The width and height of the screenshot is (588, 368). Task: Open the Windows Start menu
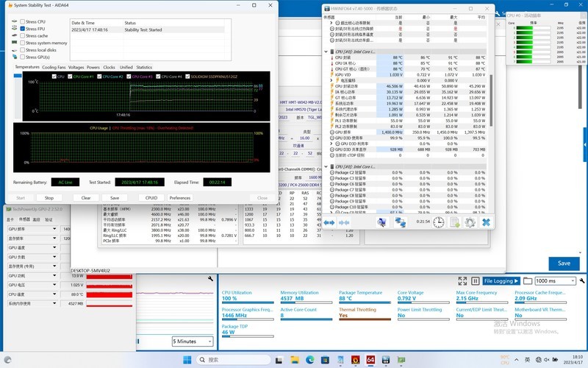[187, 360]
